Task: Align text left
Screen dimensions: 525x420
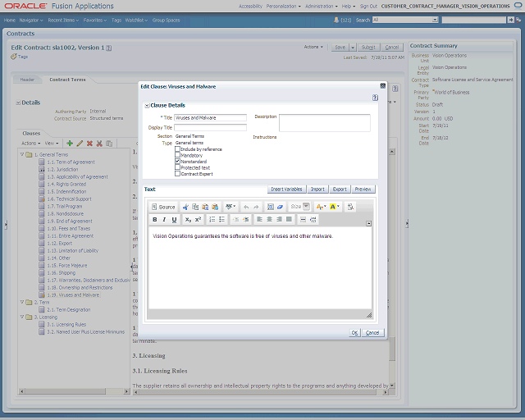Action: point(259,220)
